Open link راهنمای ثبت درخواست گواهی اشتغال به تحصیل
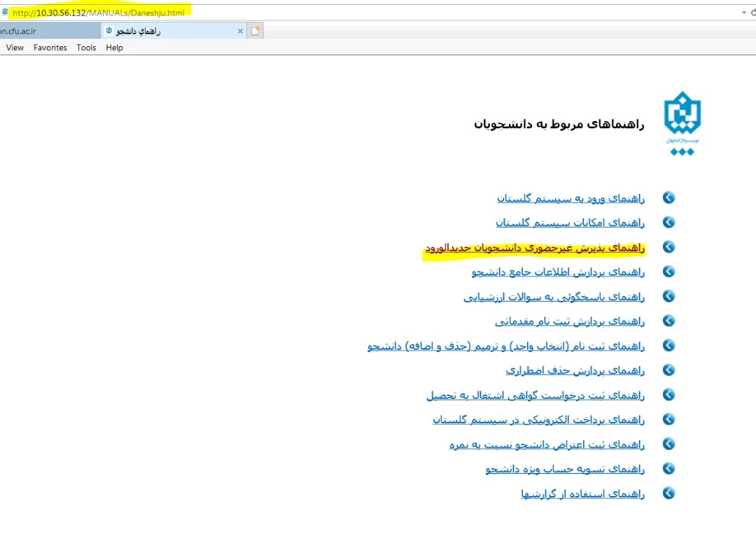This screenshot has height=543, width=756. pos(535,395)
